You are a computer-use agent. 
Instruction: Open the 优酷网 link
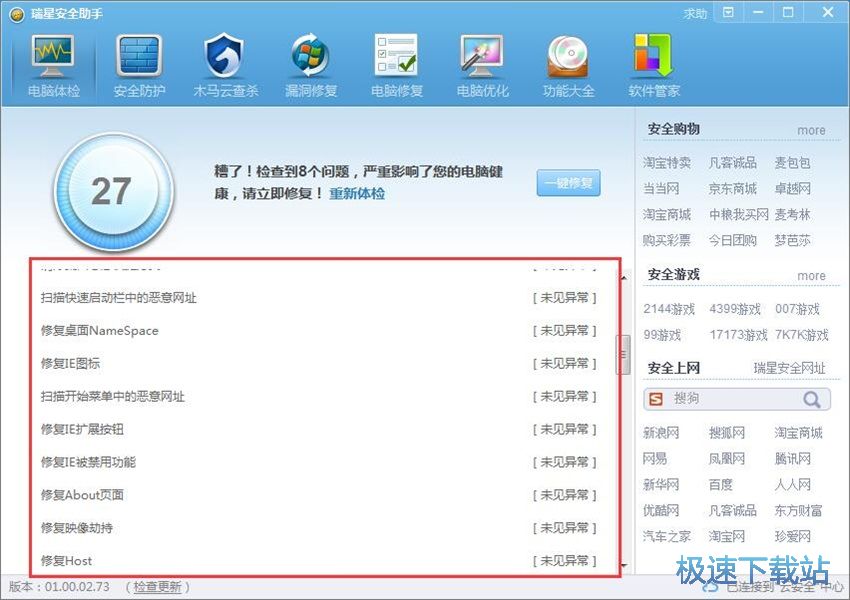coord(661,510)
